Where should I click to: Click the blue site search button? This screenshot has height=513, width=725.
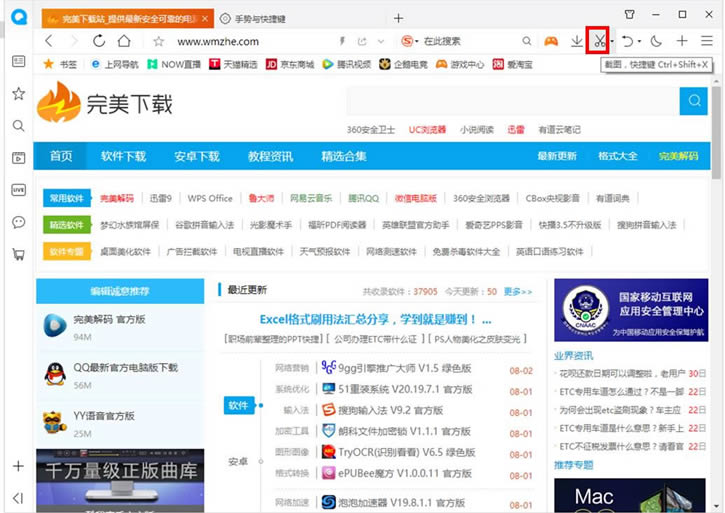pos(694,100)
